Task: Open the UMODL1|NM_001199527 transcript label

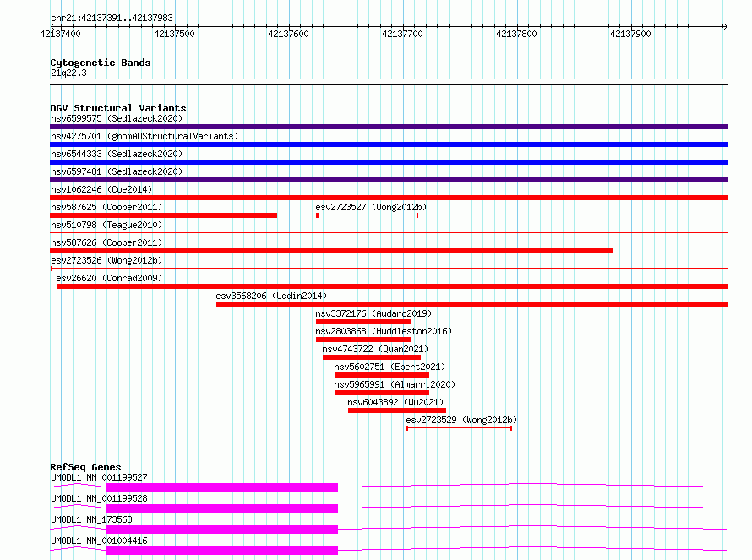Action: coord(99,477)
